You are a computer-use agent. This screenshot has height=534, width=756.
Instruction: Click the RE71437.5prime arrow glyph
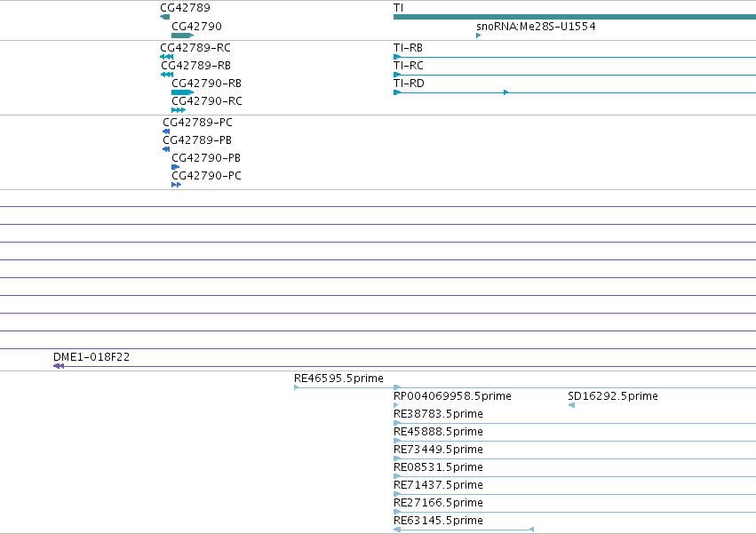[x=397, y=495]
